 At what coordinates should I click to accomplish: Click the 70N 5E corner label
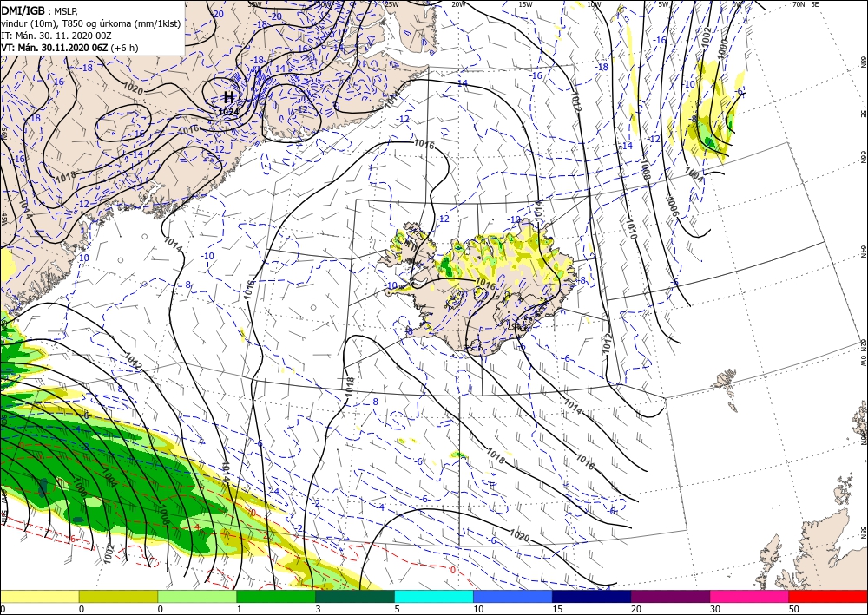[x=806, y=4]
